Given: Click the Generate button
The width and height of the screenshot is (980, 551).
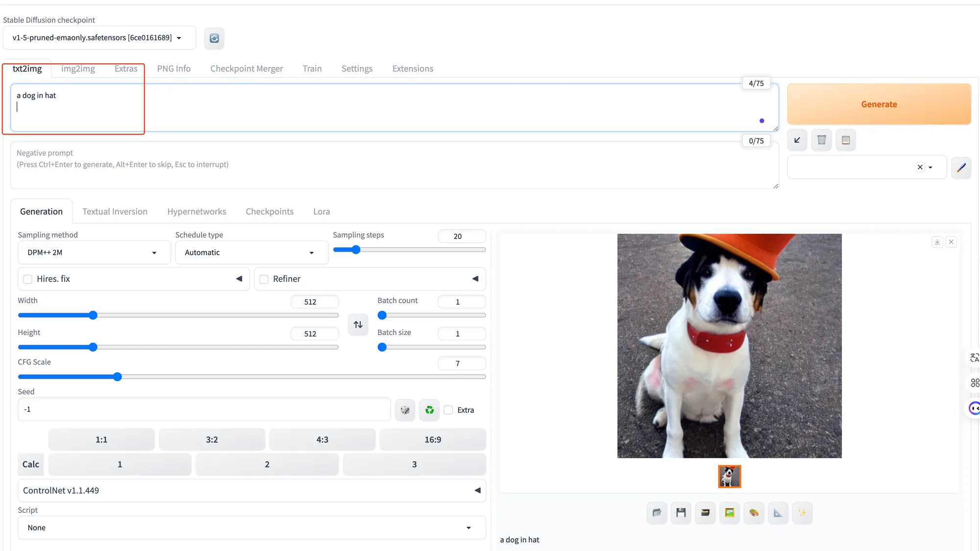Looking at the screenshot, I should pos(879,104).
